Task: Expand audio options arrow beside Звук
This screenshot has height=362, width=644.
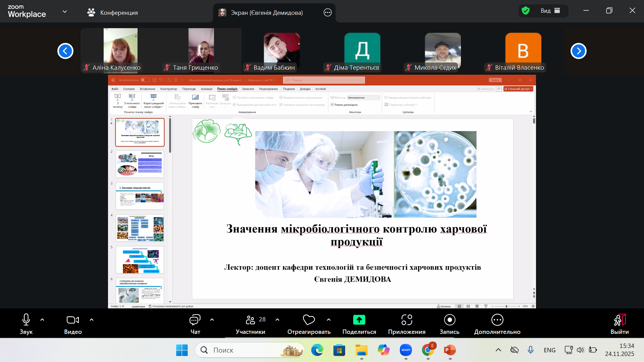Action: pyautogui.click(x=42, y=320)
